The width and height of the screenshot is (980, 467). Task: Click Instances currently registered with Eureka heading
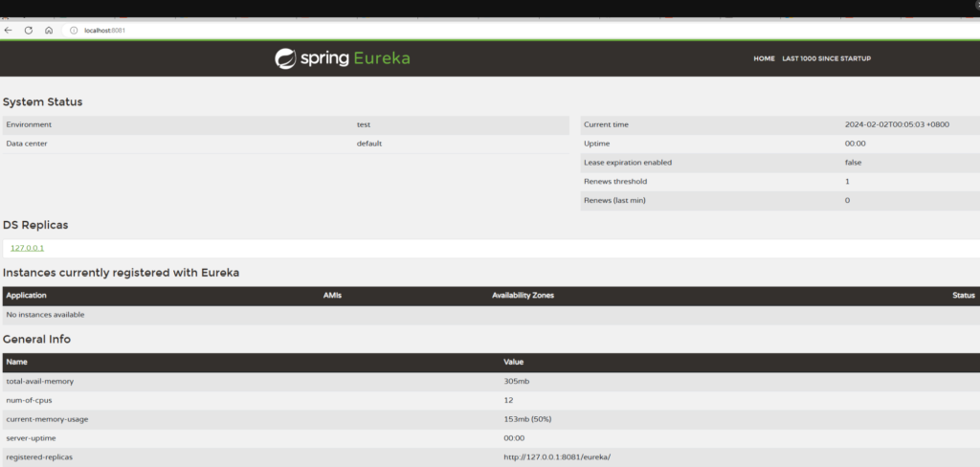[121, 273]
